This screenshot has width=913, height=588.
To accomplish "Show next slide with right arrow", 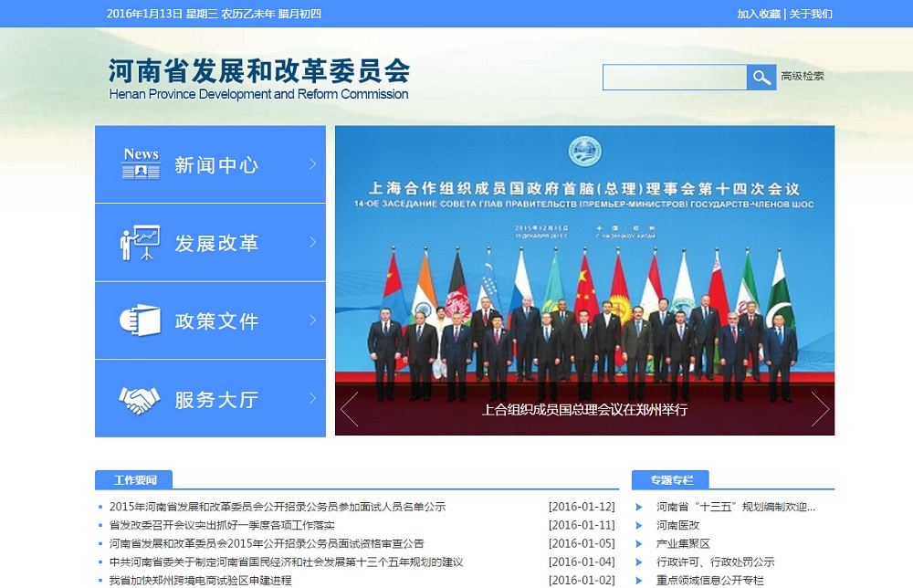I will coord(820,409).
